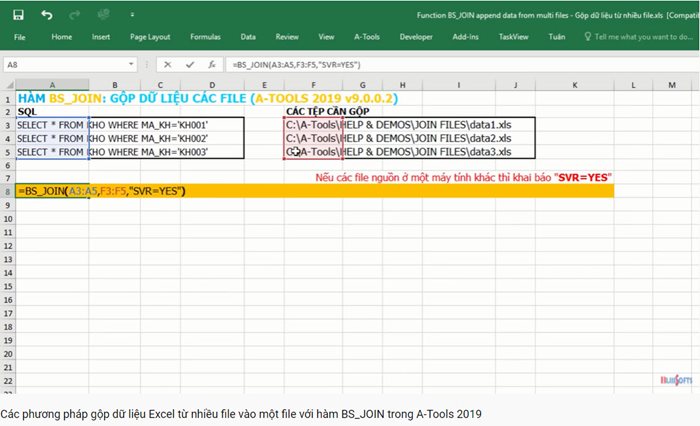This screenshot has width=700, height=426.
Task: Switch to the Insert ribbon tab
Action: pyautogui.click(x=101, y=37)
